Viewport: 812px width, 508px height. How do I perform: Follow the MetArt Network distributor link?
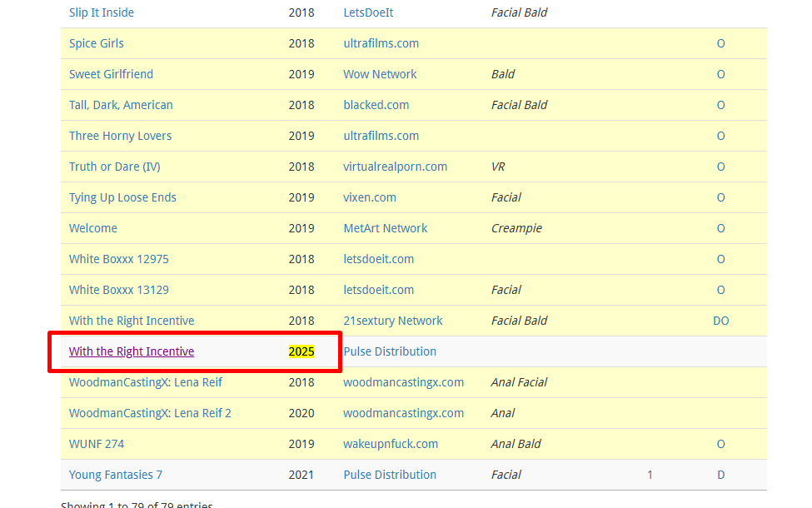386,228
